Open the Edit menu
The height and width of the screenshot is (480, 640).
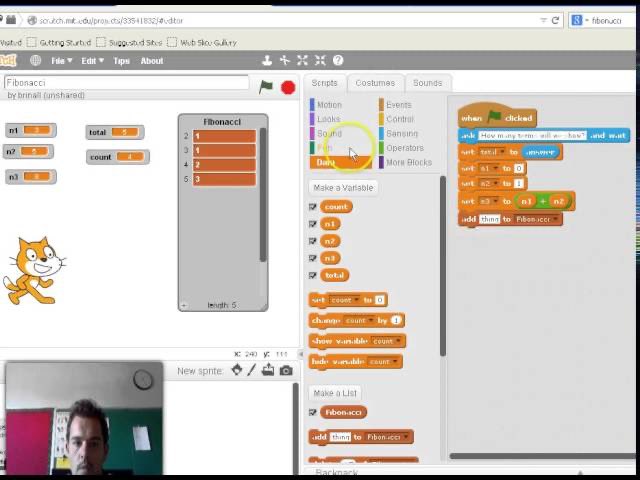(x=92, y=61)
